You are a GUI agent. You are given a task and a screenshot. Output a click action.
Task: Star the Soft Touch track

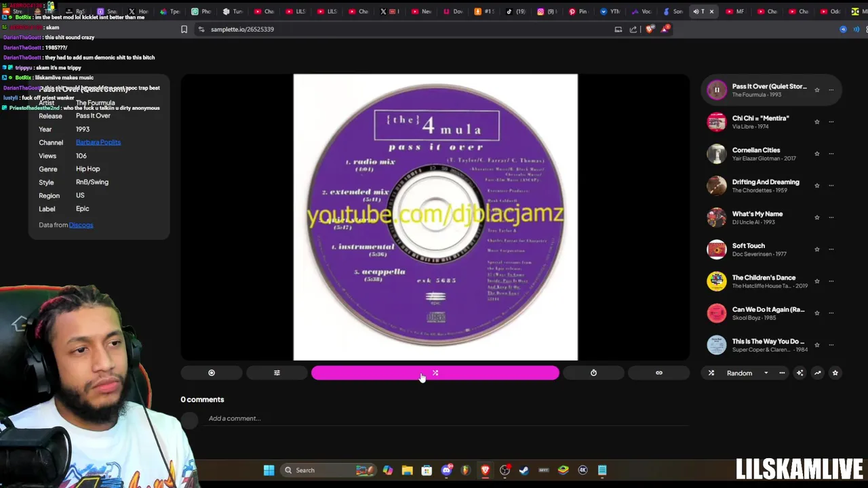pyautogui.click(x=817, y=249)
